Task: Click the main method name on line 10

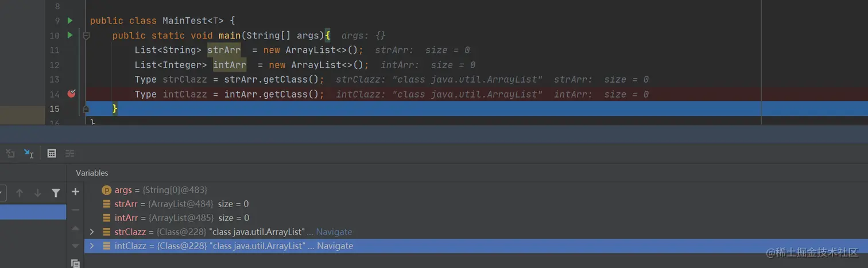Action: [x=230, y=36]
